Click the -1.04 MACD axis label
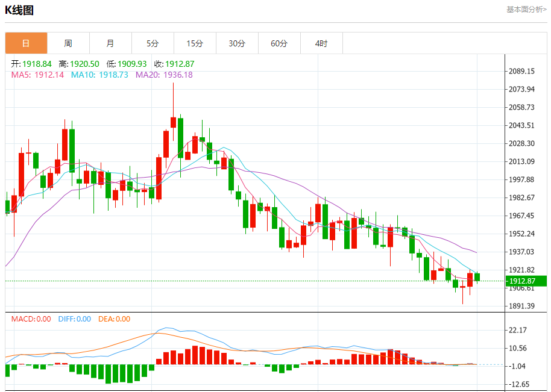This screenshot has height=392, width=551. point(517,366)
